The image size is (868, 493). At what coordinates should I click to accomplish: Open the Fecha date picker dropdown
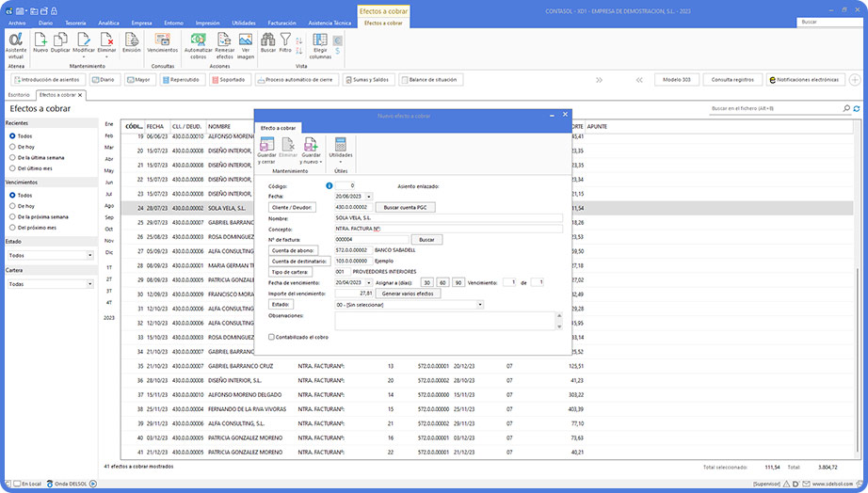369,197
